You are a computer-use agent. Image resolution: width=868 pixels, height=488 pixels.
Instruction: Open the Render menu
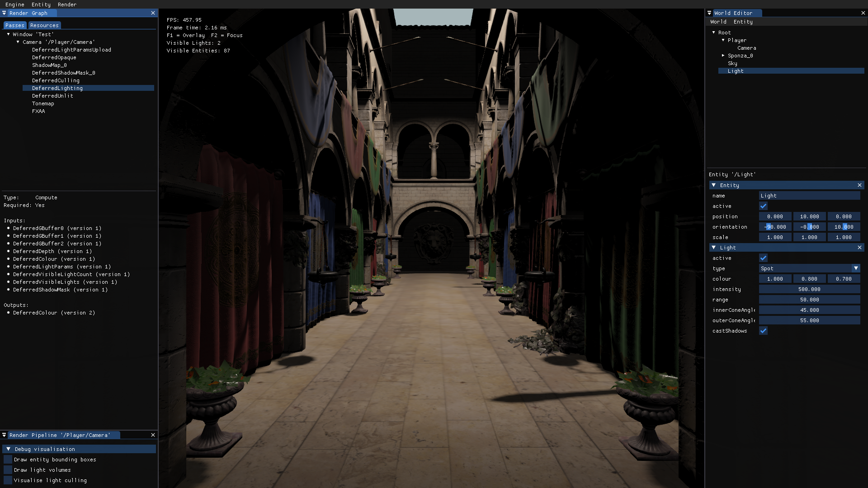[x=67, y=5]
